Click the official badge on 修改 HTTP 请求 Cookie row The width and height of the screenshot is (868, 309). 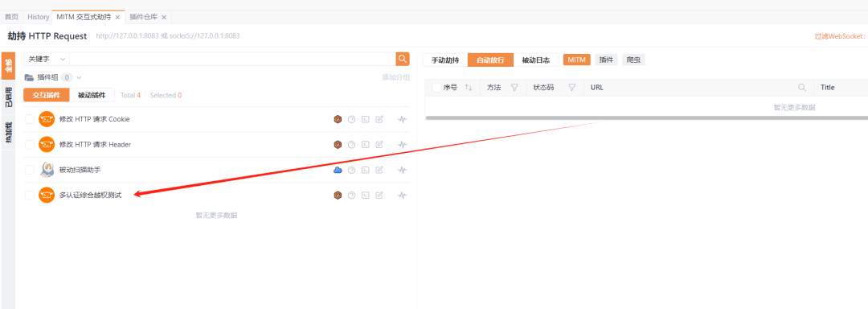click(337, 119)
